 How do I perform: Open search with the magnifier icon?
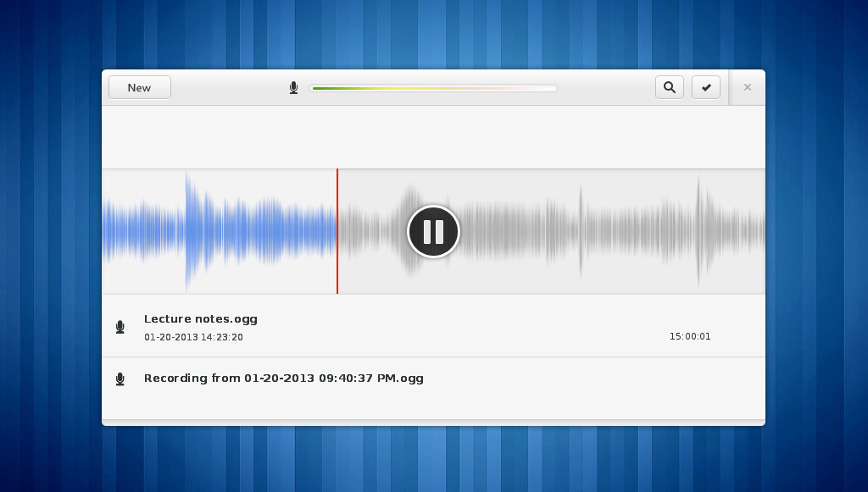pos(670,87)
